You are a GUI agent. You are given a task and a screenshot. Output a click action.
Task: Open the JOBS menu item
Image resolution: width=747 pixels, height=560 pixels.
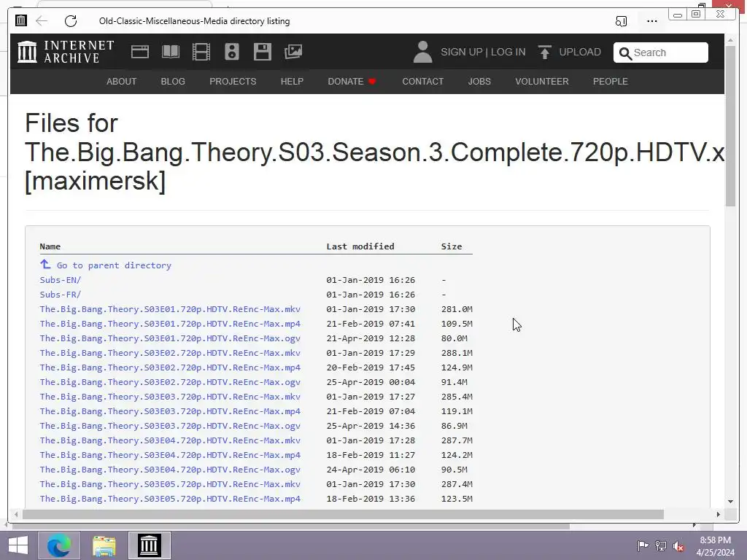pos(479,82)
